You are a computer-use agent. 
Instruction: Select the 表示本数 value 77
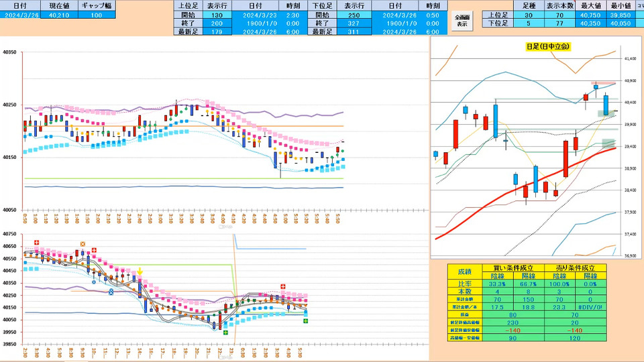coord(559,23)
